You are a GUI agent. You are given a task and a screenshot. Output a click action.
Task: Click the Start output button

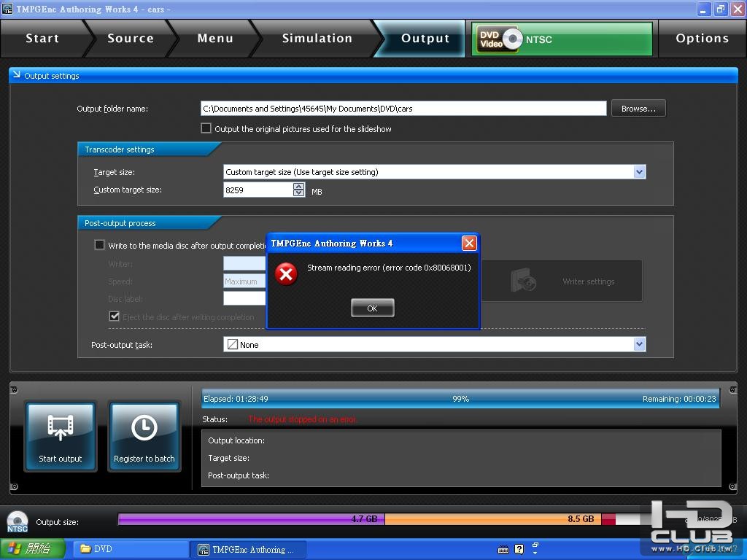[61, 436]
